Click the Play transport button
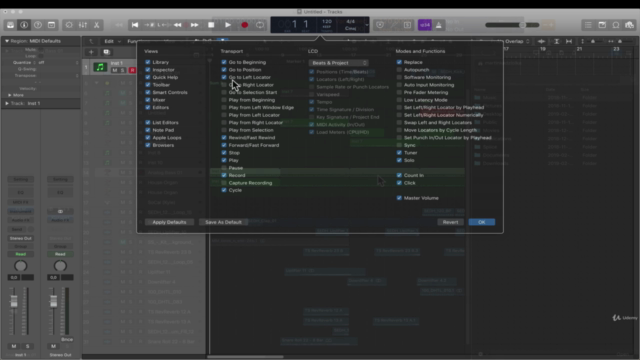This screenshot has height=360, width=640. (x=228, y=25)
